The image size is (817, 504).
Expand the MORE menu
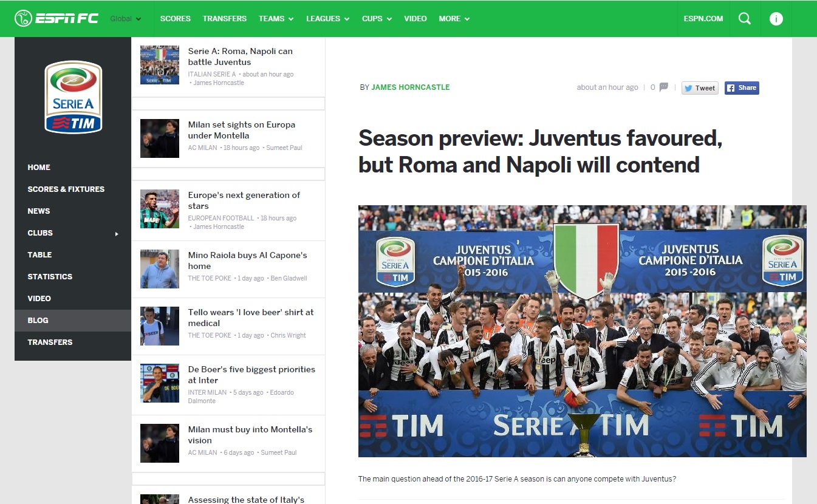(454, 19)
